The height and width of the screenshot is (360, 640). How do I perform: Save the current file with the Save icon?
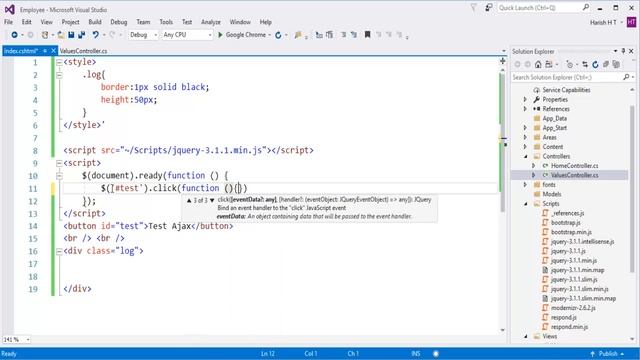71,35
